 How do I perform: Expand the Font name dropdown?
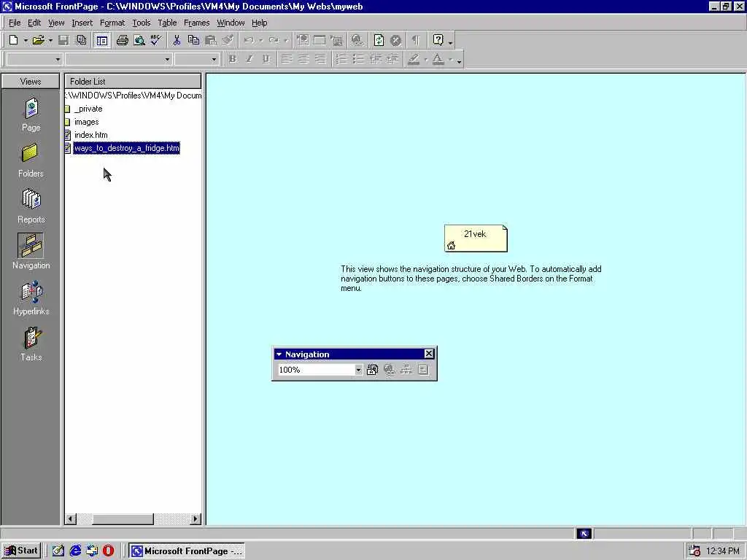coord(167,60)
